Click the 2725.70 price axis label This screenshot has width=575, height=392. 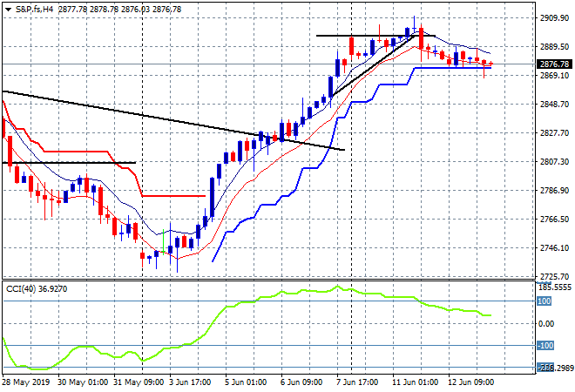tap(554, 276)
